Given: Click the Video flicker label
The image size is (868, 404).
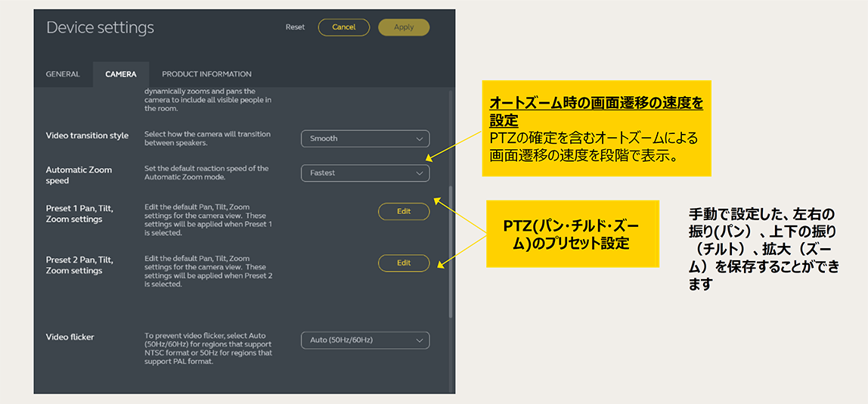Looking at the screenshot, I should [x=70, y=337].
